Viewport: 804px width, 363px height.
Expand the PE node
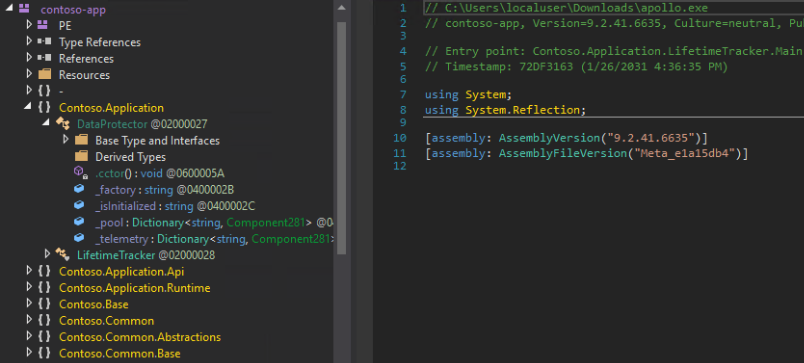click(29, 25)
